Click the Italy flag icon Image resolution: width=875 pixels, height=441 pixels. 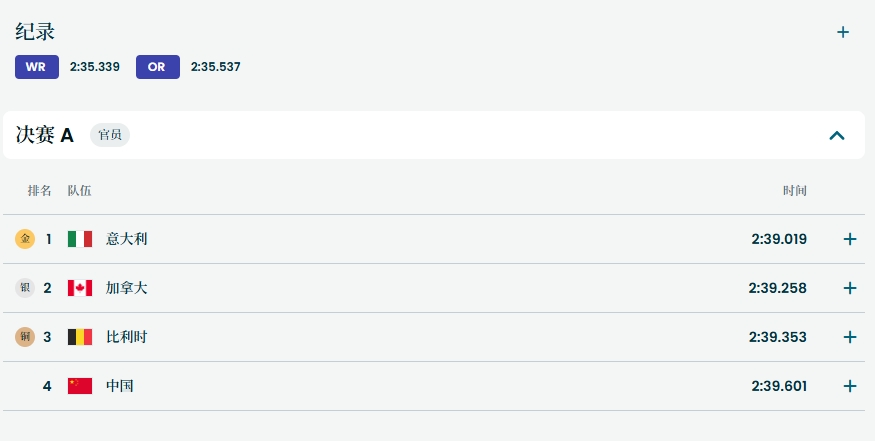80,239
